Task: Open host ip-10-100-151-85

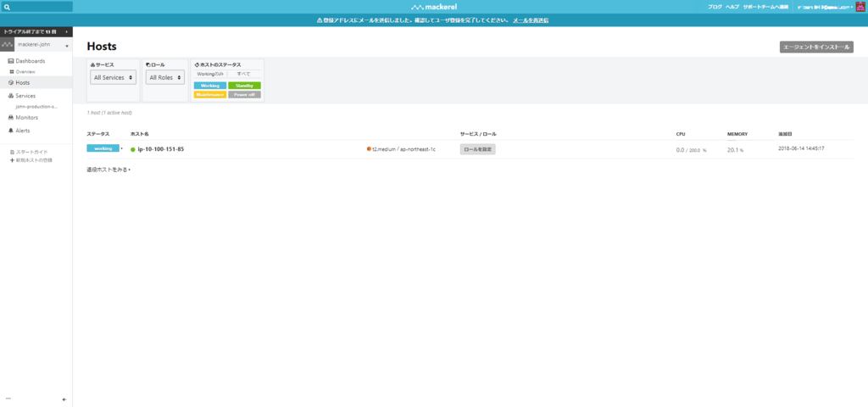Action: click(160, 149)
